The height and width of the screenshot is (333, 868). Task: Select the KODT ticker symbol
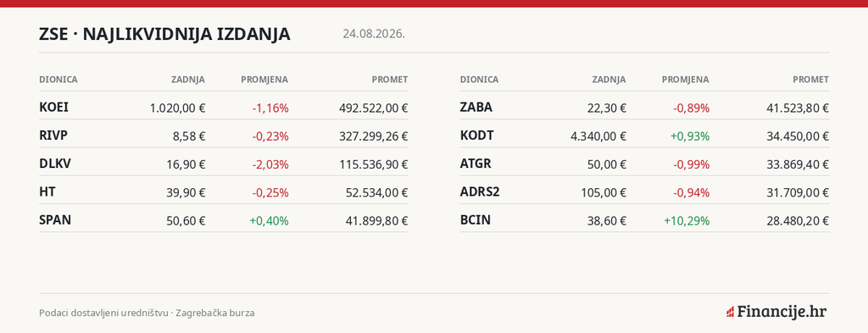(x=476, y=136)
